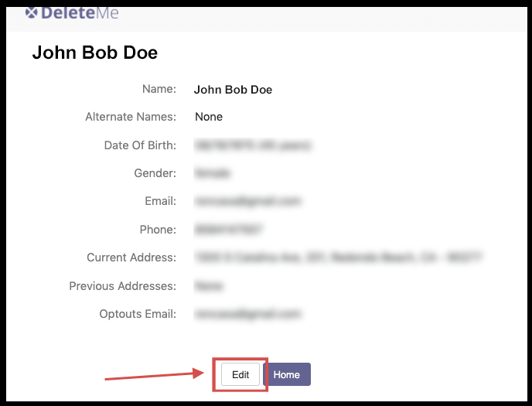Click the Previous Addresses label
The image size is (532, 406).
[x=123, y=286]
